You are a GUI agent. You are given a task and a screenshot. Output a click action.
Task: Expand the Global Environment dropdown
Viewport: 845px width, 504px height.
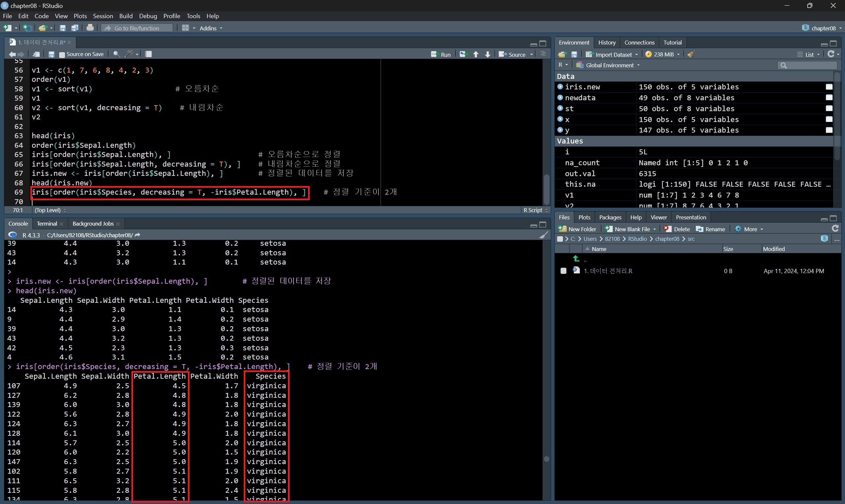[x=610, y=65]
